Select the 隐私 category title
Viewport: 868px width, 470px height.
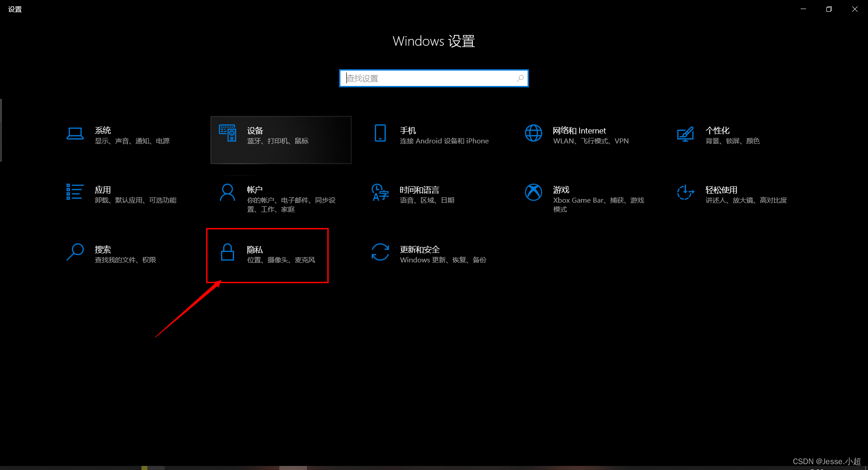255,249
